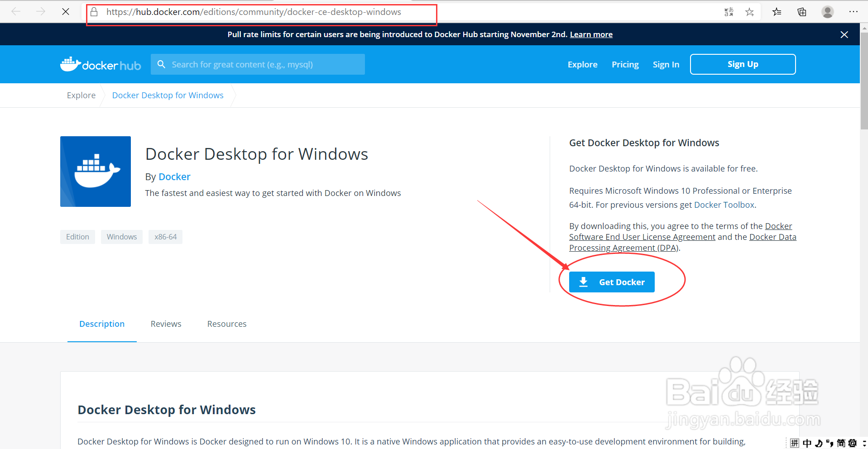Open Explore in the top navigation

click(582, 64)
